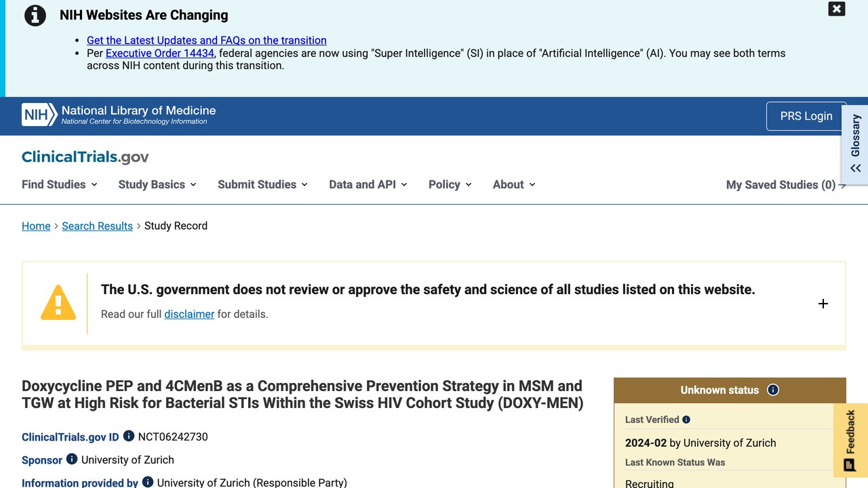Go to Home breadcrumb
The image size is (868, 488).
[36, 226]
